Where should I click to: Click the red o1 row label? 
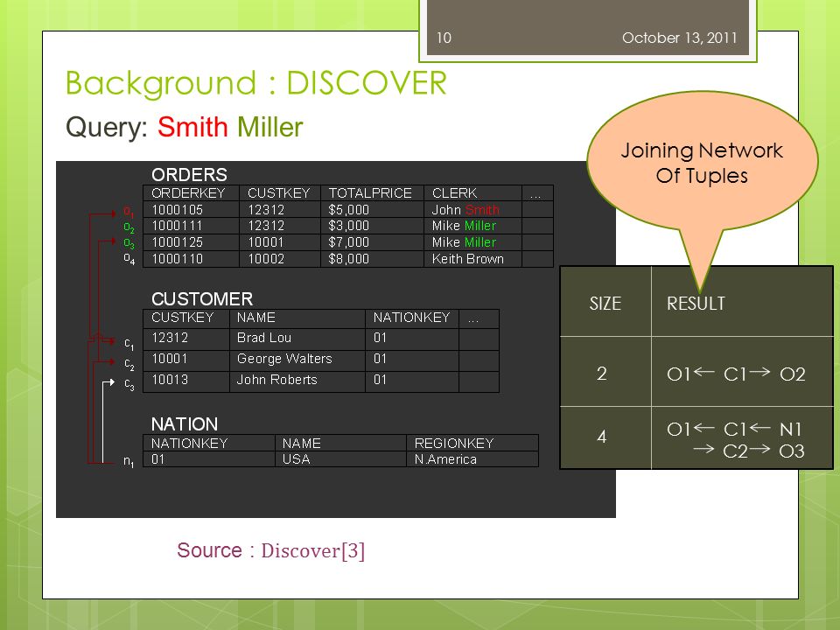(129, 212)
